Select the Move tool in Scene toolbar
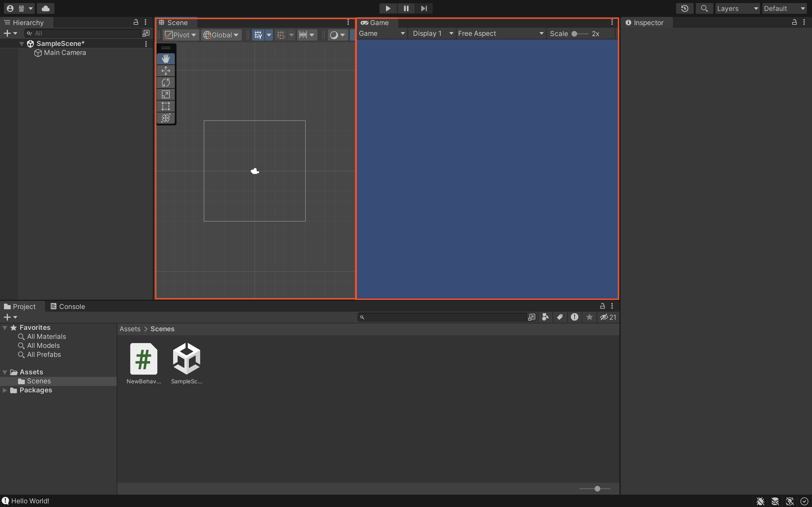The width and height of the screenshot is (812, 507). [166, 71]
